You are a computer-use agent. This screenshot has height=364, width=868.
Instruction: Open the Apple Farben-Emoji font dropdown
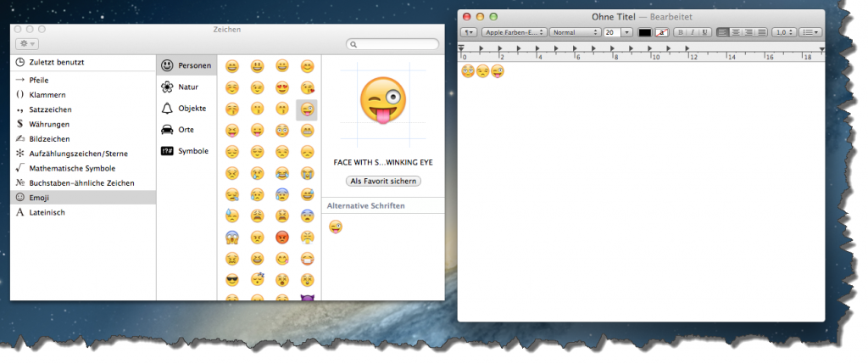coord(514,31)
